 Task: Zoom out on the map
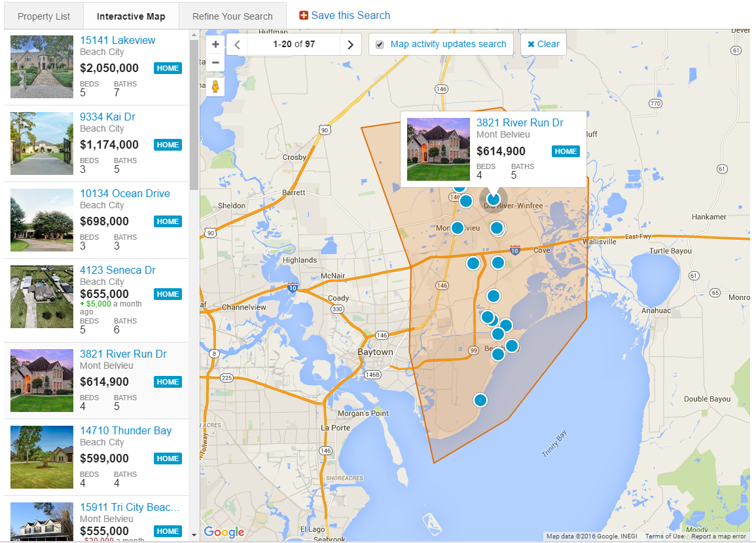point(215,62)
